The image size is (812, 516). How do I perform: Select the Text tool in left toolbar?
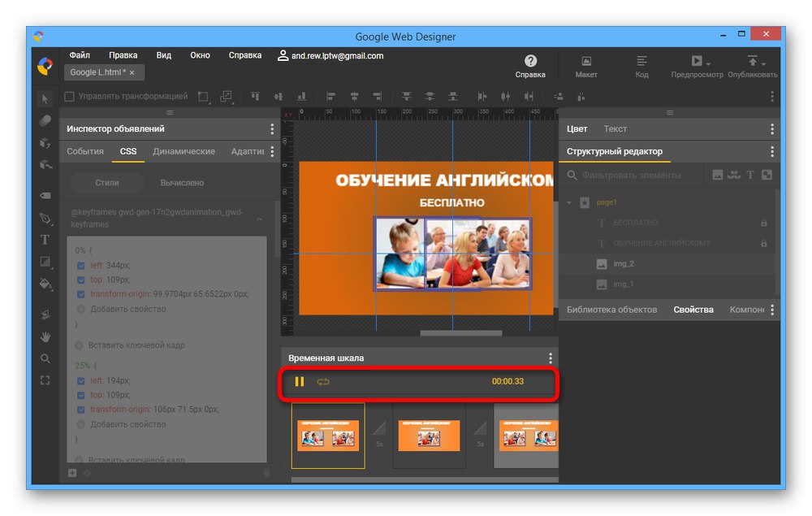(45, 240)
